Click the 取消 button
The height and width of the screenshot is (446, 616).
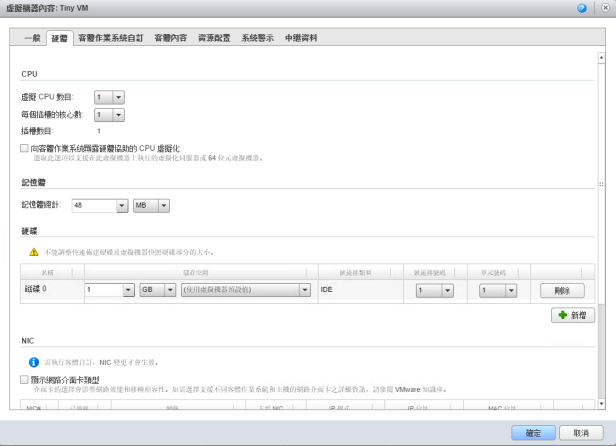click(x=581, y=433)
